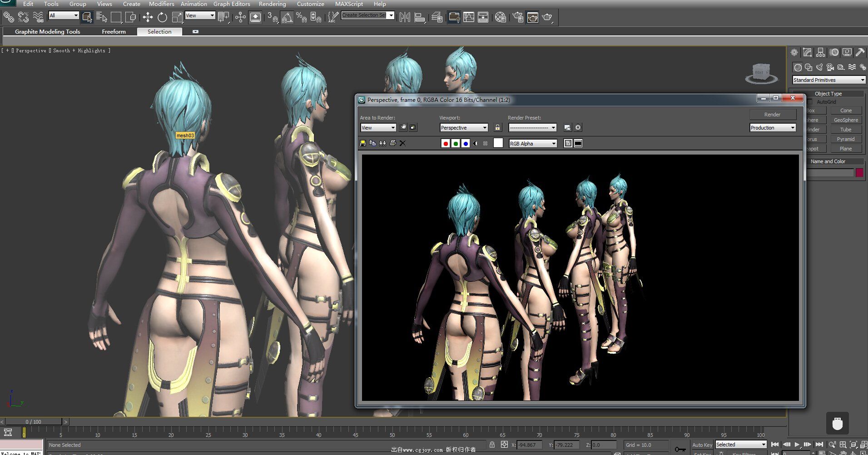Open the Edit menu
The height and width of the screenshot is (455, 868).
(28, 4)
